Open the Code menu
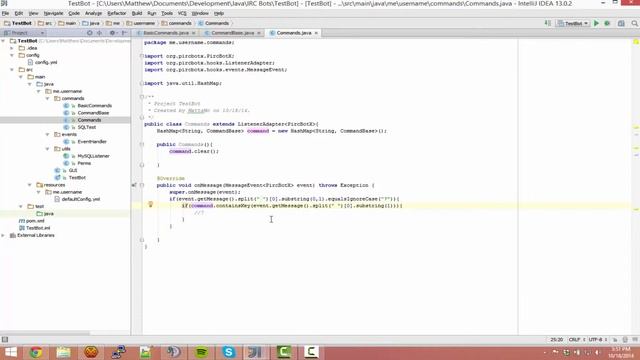Viewport: 640px width, 360px height. click(74, 13)
